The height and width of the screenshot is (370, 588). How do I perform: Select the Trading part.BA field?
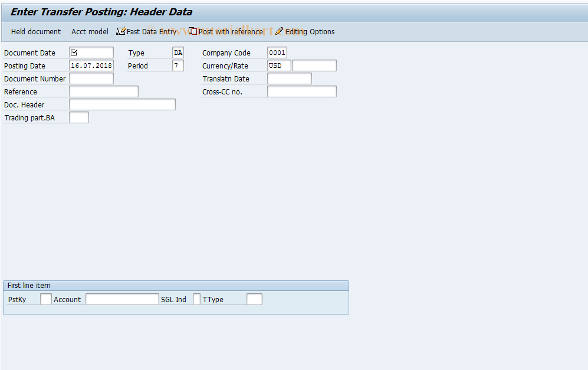coord(78,117)
